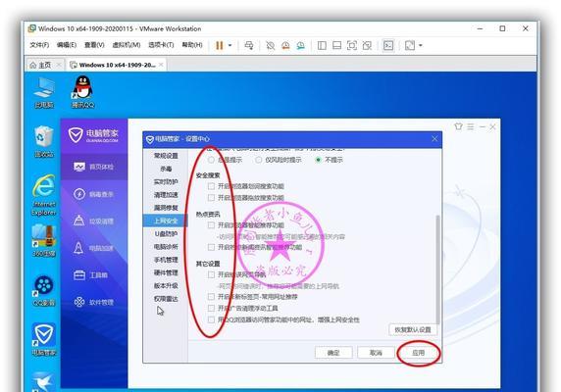Screen dimensions: 561x392
Task: Open the 电脑管家 hamburger main menu
Action: [471, 126]
